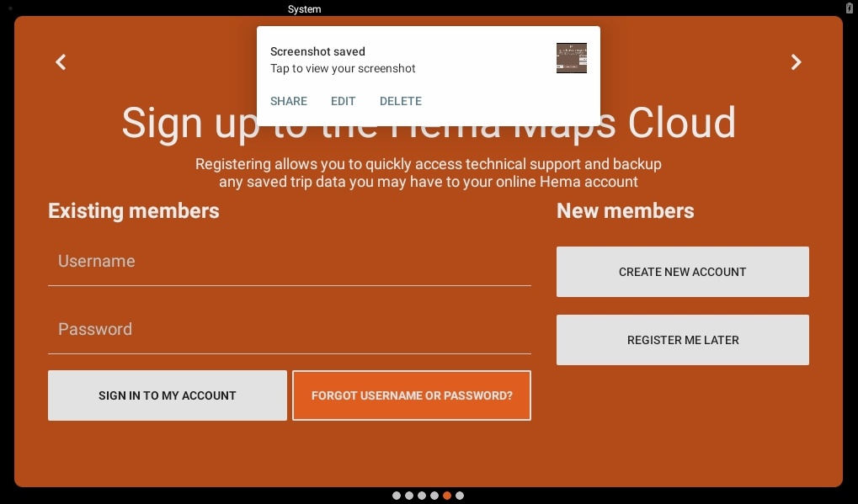Click REGISTER ME LATER button

click(x=682, y=340)
